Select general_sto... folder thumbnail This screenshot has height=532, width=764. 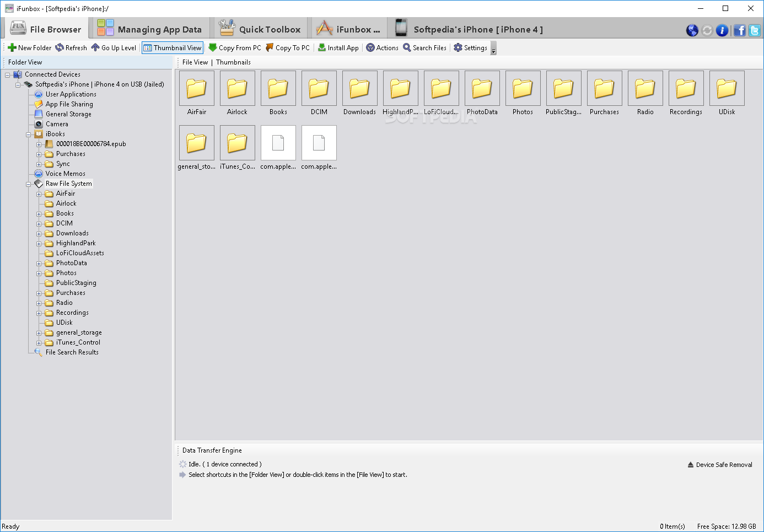tap(197, 143)
